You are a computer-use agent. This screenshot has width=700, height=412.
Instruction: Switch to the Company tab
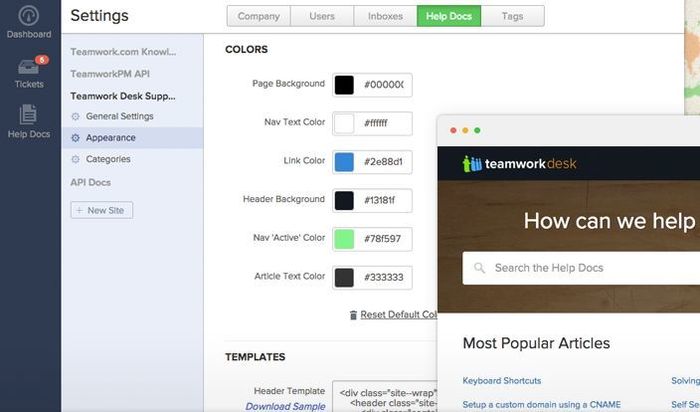(258, 16)
